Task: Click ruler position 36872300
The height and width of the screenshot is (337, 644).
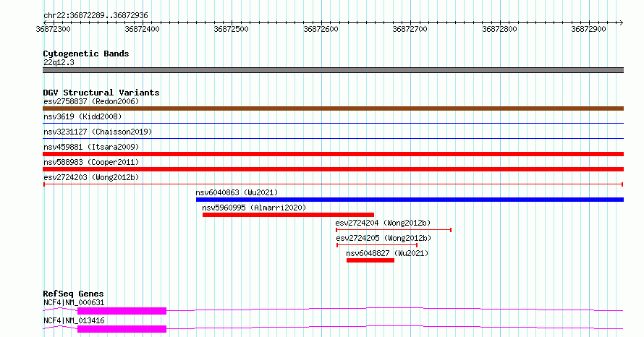Action: tap(53, 29)
